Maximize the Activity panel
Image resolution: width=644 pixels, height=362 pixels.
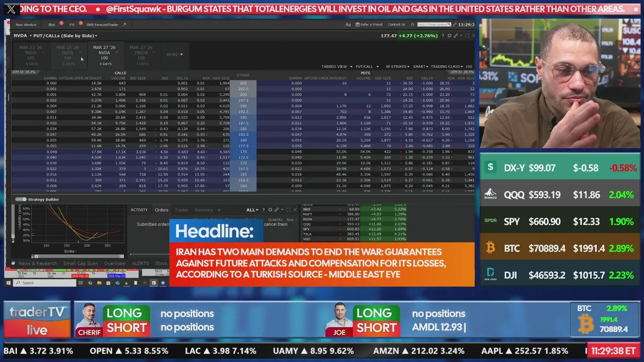point(288,210)
